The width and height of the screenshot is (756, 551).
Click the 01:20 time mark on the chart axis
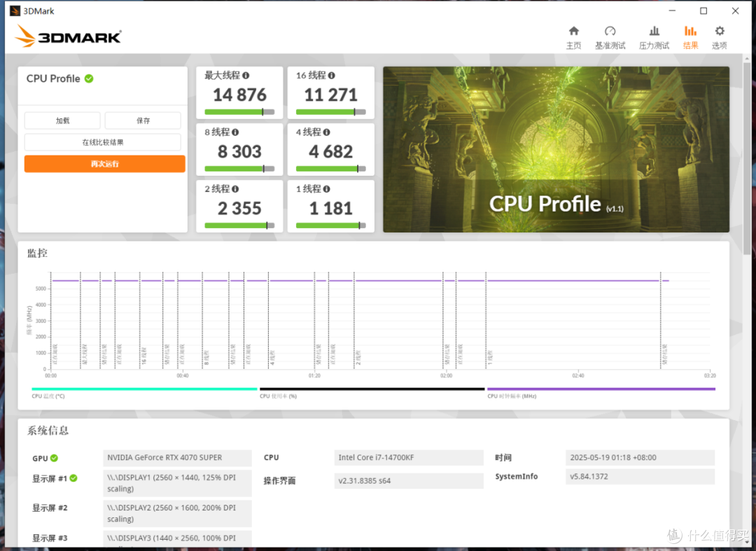pyautogui.click(x=314, y=375)
